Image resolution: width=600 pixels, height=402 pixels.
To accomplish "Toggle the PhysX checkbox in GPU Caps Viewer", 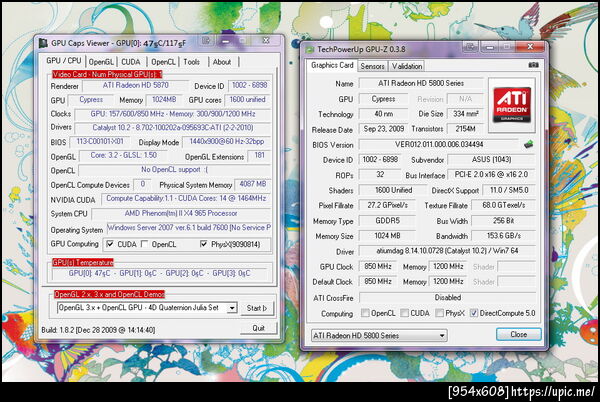I will coord(204,244).
